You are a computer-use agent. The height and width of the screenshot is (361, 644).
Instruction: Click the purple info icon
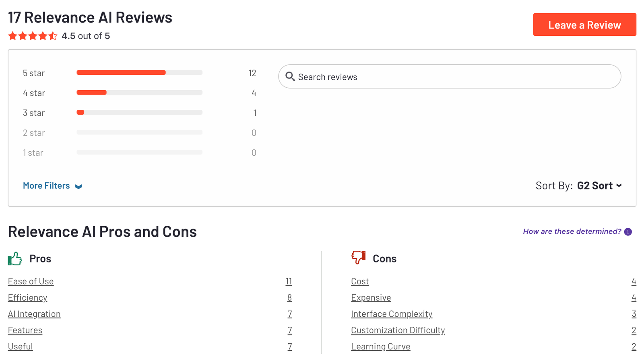[628, 232]
